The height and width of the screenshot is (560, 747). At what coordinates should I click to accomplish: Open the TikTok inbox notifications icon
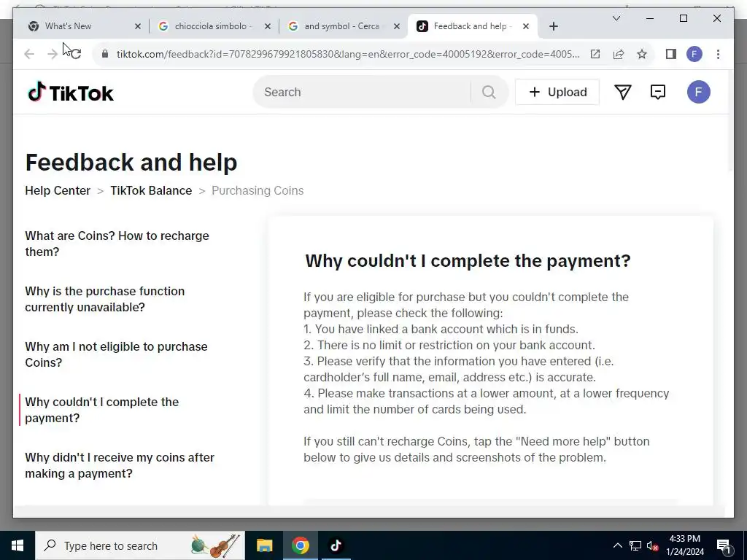658,92
